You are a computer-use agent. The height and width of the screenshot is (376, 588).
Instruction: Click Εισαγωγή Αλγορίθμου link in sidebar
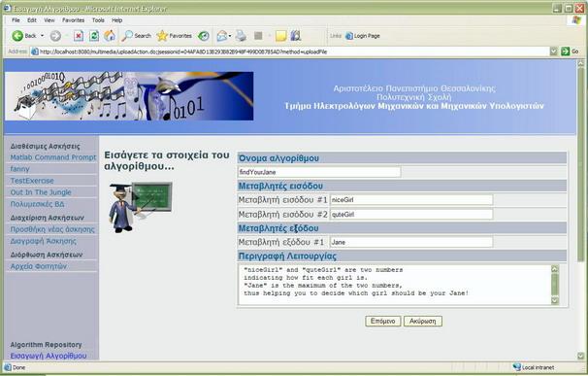coord(49,356)
